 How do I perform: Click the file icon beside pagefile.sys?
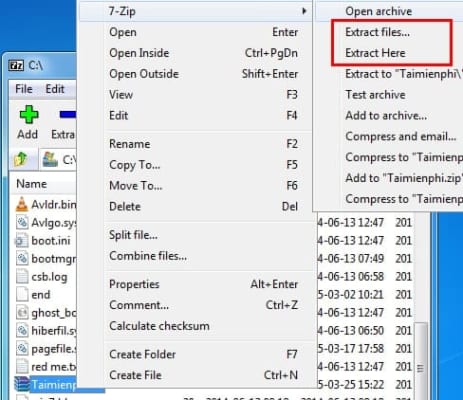coord(22,349)
